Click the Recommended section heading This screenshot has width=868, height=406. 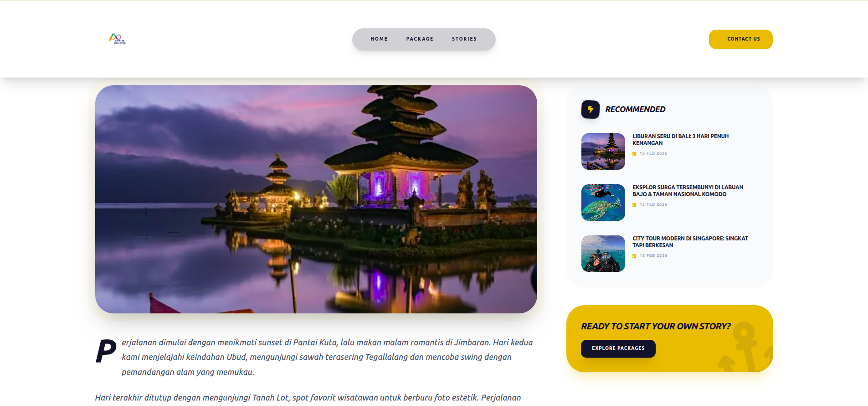click(x=635, y=109)
